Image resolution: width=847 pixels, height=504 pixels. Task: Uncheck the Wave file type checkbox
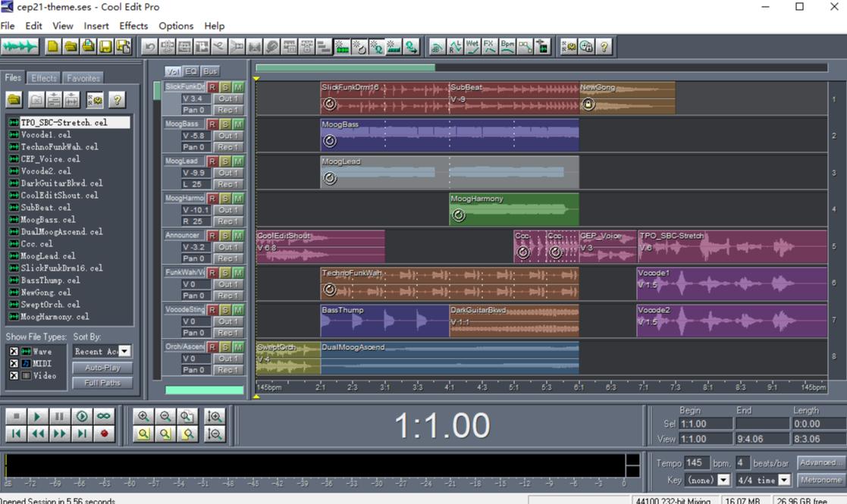pyautogui.click(x=14, y=352)
